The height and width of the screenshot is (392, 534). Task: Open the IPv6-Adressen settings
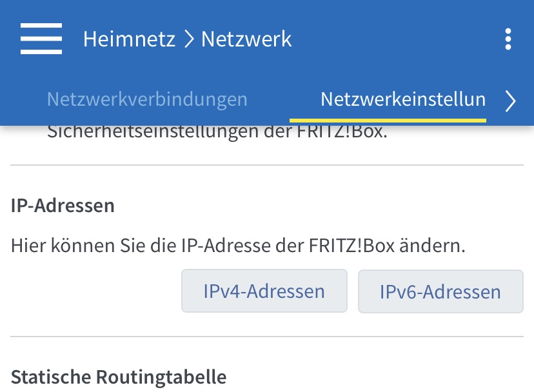click(440, 291)
